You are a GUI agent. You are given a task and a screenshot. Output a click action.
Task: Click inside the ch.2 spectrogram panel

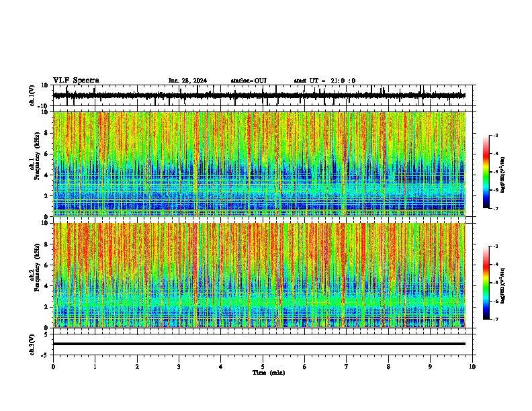click(259, 275)
